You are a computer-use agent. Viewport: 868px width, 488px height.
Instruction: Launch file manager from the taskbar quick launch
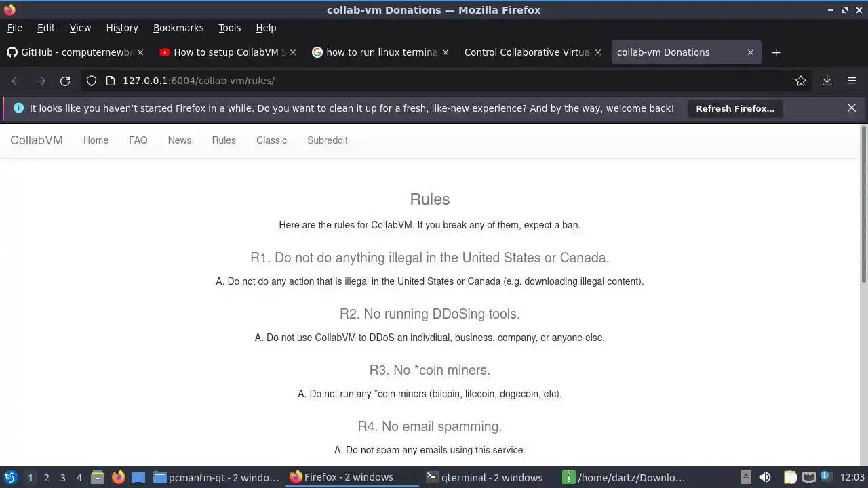point(98,477)
